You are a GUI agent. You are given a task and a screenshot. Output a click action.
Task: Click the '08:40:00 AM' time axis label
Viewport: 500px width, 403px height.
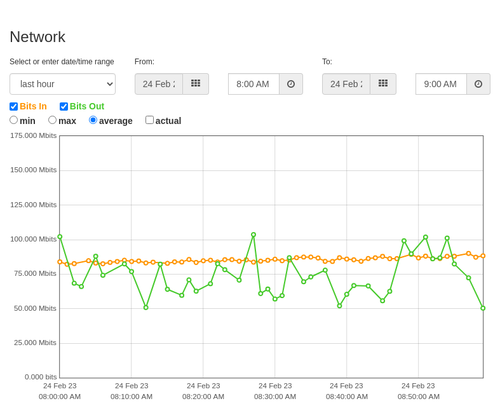tap(347, 397)
